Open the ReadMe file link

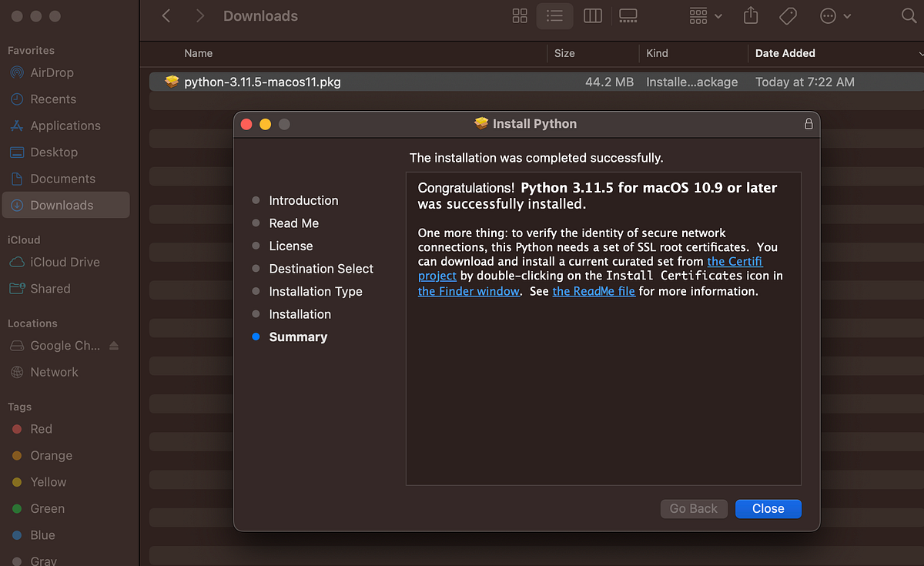click(x=594, y=291)
